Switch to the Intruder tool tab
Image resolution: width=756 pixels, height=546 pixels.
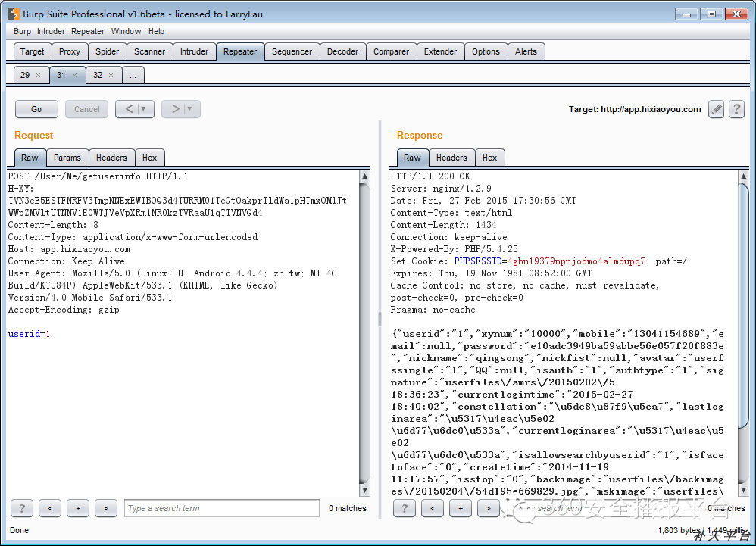[x=195, y=51]
